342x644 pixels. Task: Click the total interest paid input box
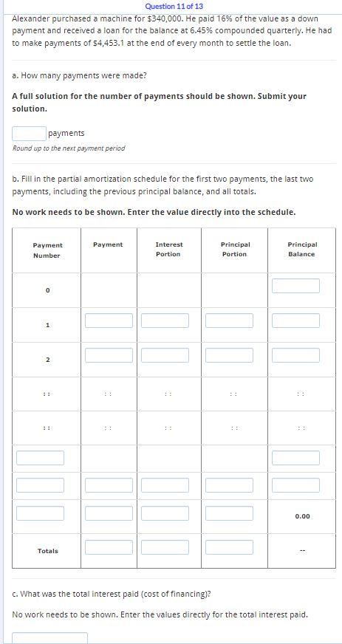point(49,638)
